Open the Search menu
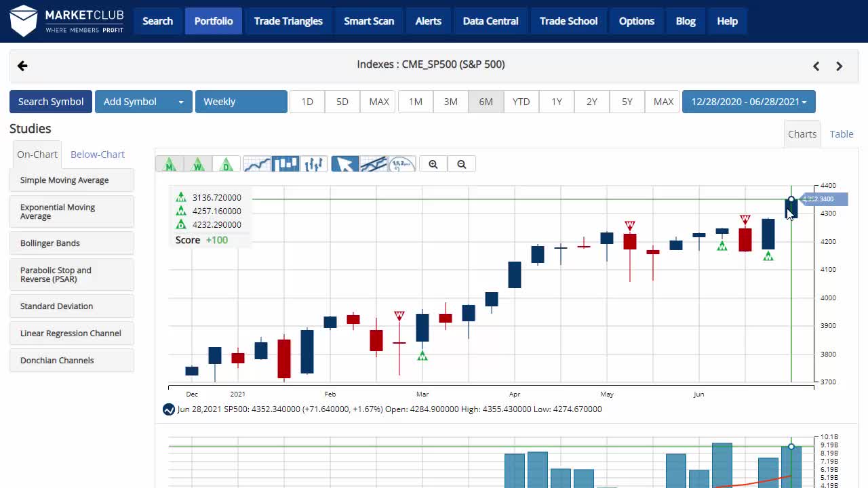Image resolution: width=868 pixels, height=488 pixels. (158, 21)
